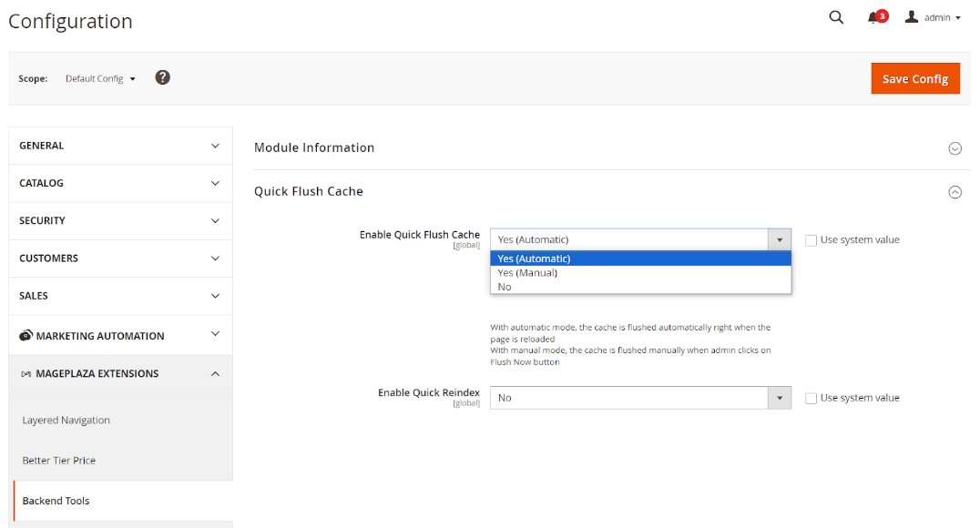Expand the Customers configuration group
Viewport: 980px width, 528px height.
[x=120, y=259]
